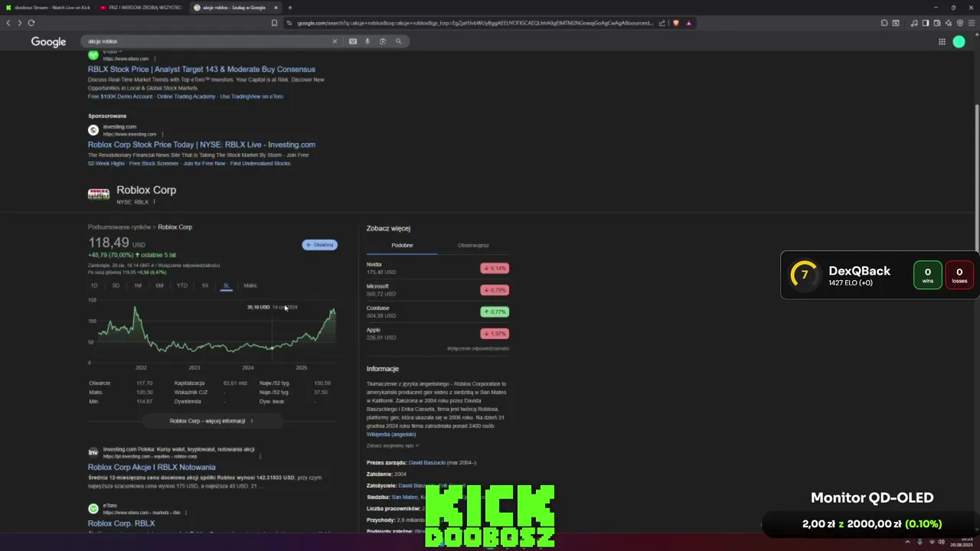
Task: Open the Nvidia stock row
Action: pos(437,268)
